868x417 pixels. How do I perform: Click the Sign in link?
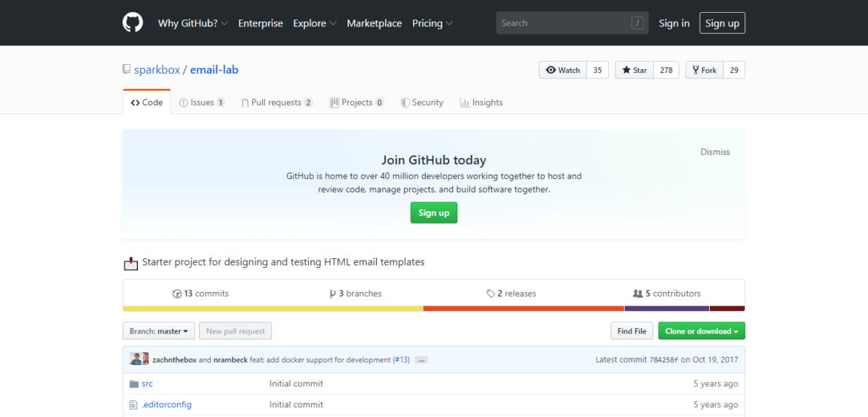[674, 23]
